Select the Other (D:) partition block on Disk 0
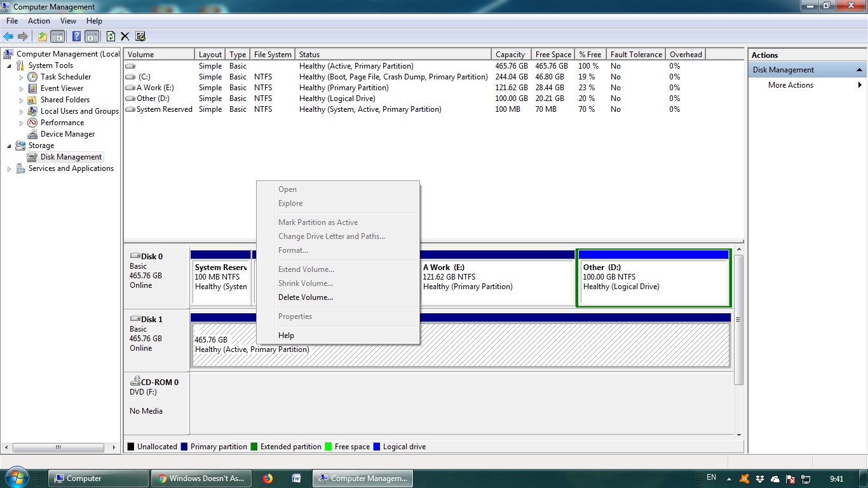This screenshot has width=868, height=488. click(x=653, y=278)
